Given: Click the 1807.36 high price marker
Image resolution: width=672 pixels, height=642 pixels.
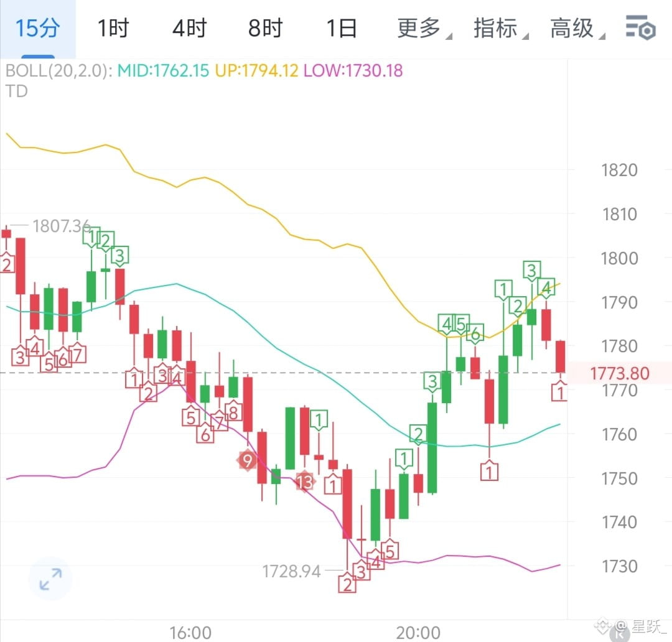Looking at the screenshot, I should pos(61,226).
